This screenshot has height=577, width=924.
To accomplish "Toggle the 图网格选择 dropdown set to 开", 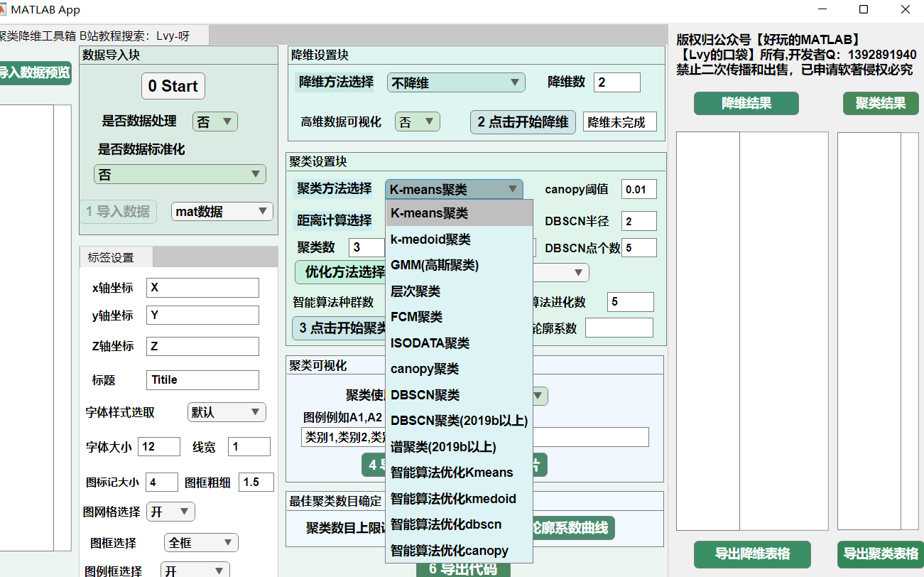I will pos(170,512).
